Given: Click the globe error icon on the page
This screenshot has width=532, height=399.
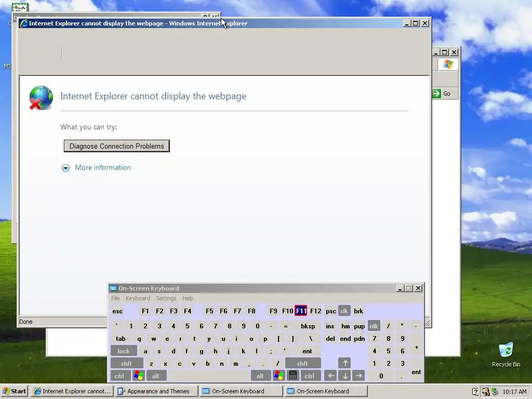Looking at the screenshot, I should point(41,98).
